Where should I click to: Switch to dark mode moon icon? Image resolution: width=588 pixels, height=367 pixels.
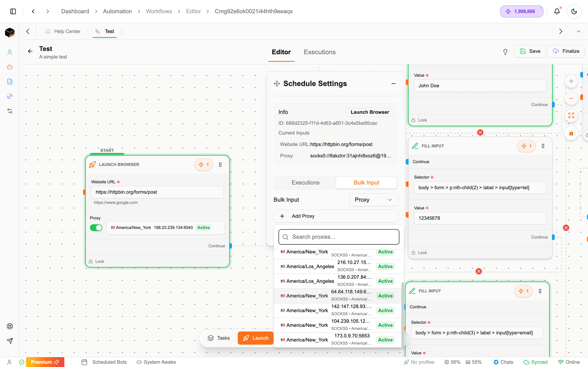574,11
